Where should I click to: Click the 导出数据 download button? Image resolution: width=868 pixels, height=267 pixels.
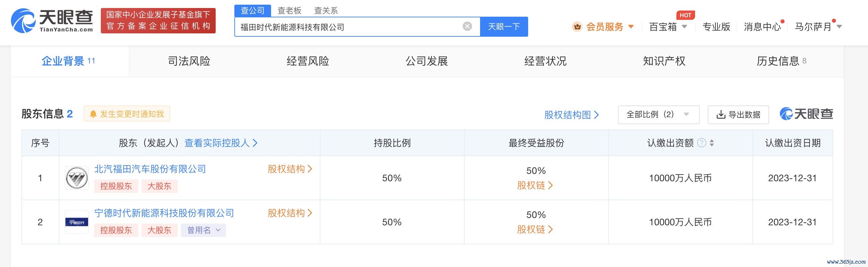[x=738, y=114]
